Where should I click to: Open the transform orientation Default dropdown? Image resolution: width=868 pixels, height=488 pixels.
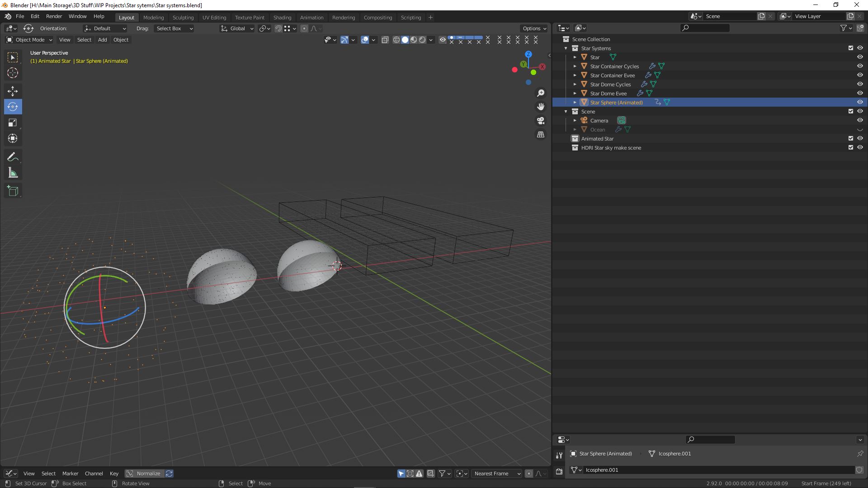[105, 28]
